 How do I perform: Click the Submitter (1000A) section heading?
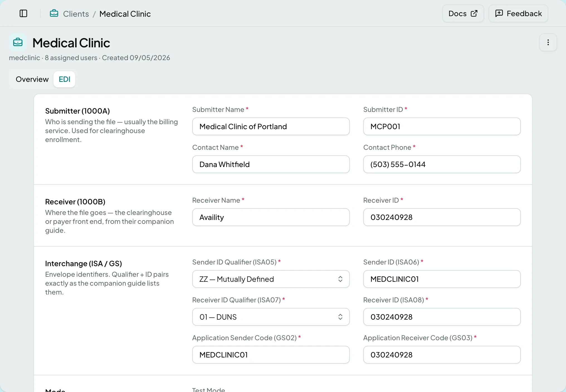point(77,111)
